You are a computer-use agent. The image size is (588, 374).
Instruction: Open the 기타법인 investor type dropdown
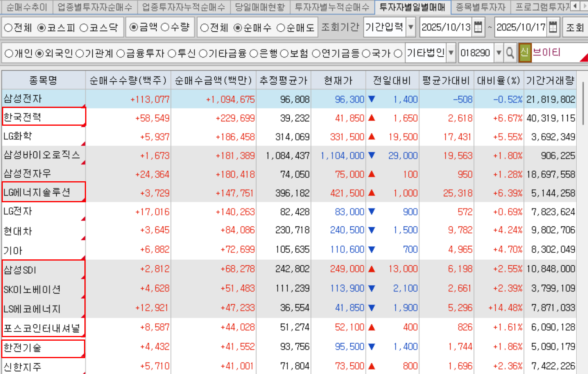451,53
